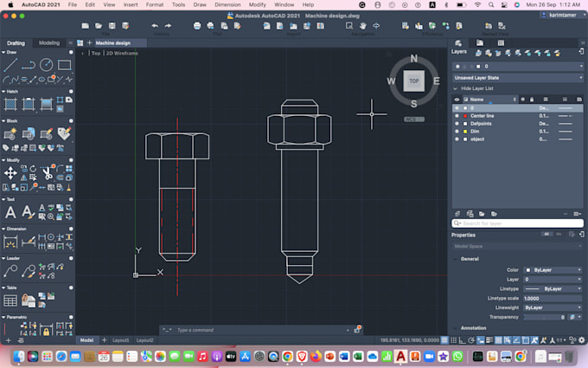Select the Move tool in Modify panel
The image size is (588, 368).
click(x=10, y=173)
